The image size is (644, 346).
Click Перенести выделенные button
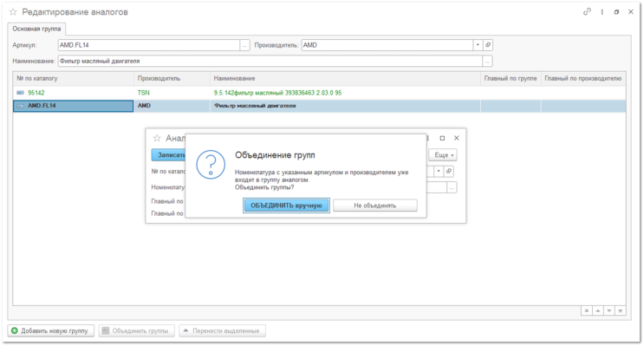(222, 330)
